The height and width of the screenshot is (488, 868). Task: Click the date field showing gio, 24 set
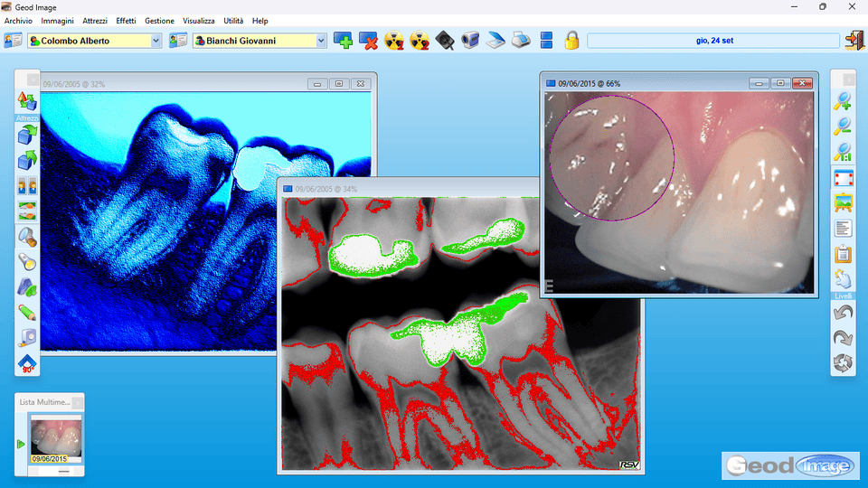pos(713,41)
